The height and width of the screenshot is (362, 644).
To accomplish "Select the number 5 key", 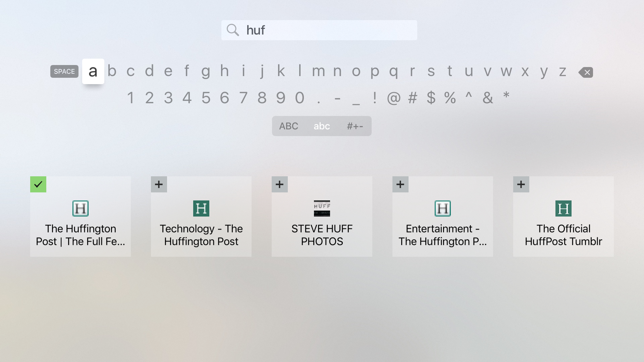I will [206, 98].
